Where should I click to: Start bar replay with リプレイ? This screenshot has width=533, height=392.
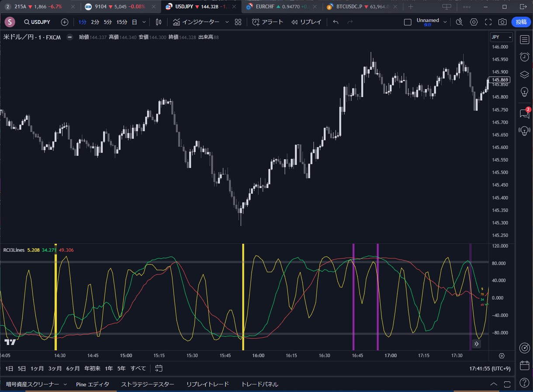(x=306, y=22)
